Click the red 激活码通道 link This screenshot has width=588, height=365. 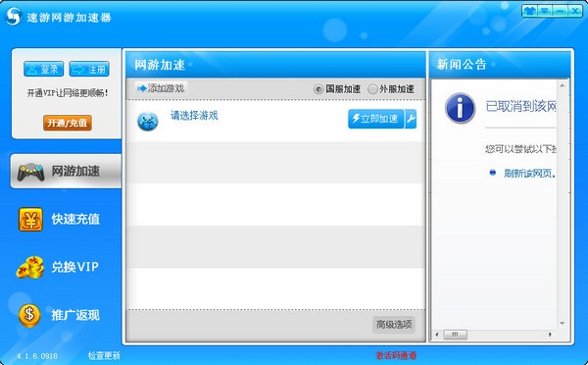tap(396, 355)
